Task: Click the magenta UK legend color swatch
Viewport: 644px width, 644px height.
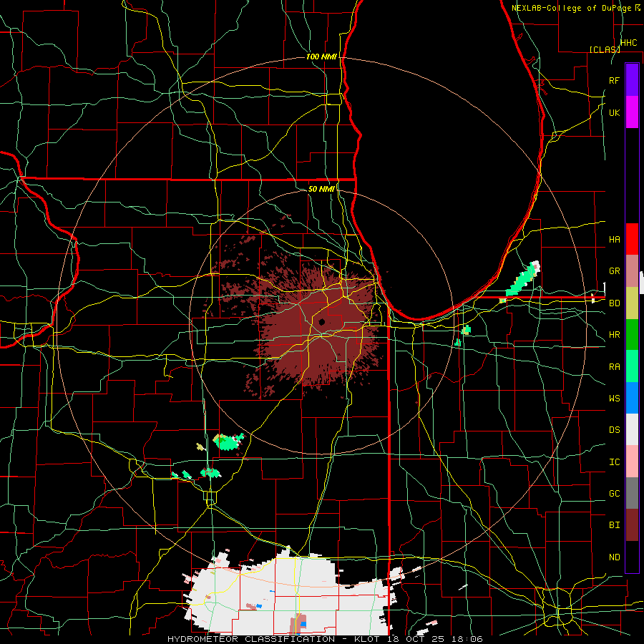Action: click(632, 112)
